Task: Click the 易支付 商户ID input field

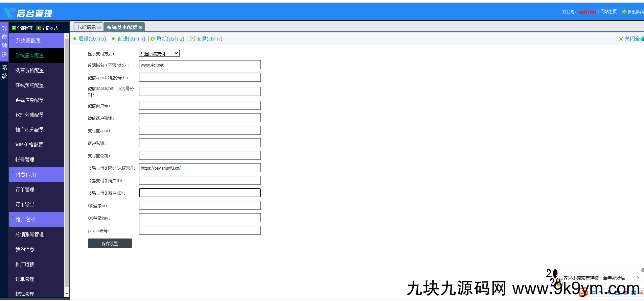Action: tap(200, 180)
